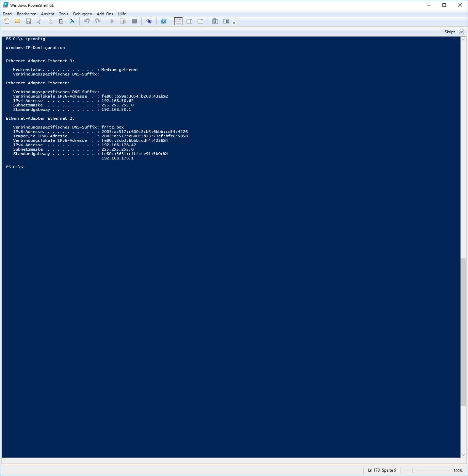This screenshot has width=468, height=476.
Task: Open the Datei menu
Action: [x=7, y=14]
